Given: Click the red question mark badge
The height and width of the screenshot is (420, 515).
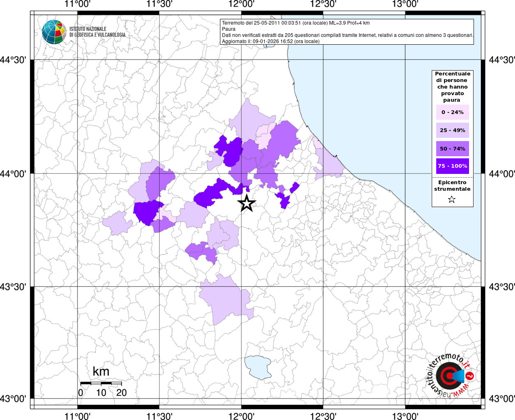Looking at the screenshot, I should pos(470,376).
